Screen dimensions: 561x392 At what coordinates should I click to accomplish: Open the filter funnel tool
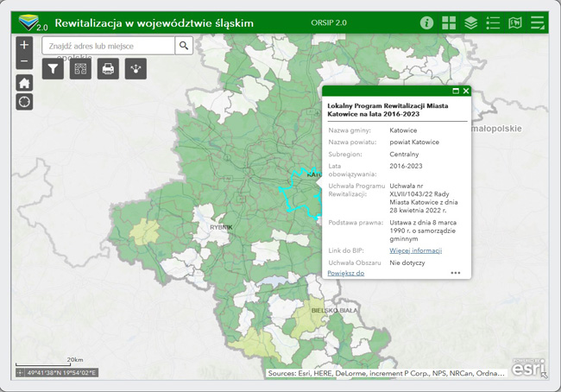[x=53, y=69]
